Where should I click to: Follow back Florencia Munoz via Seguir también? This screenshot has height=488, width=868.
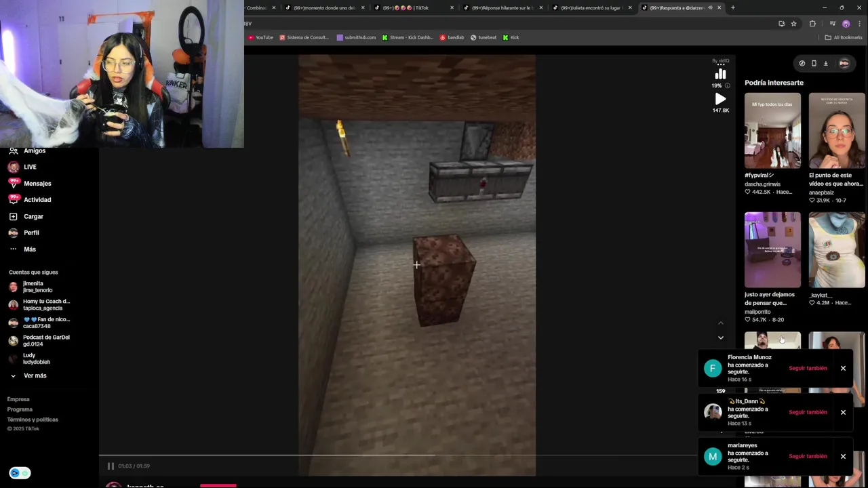click(808, 368)
